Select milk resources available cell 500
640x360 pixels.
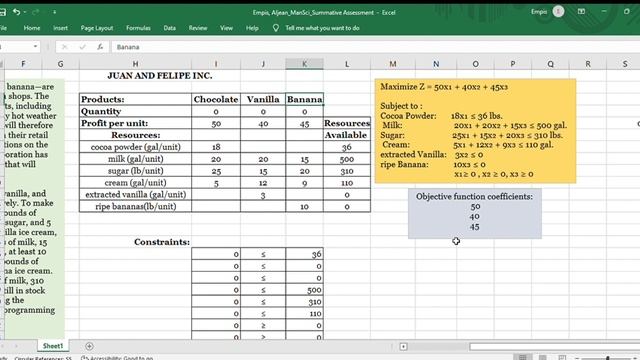point(347,159)
